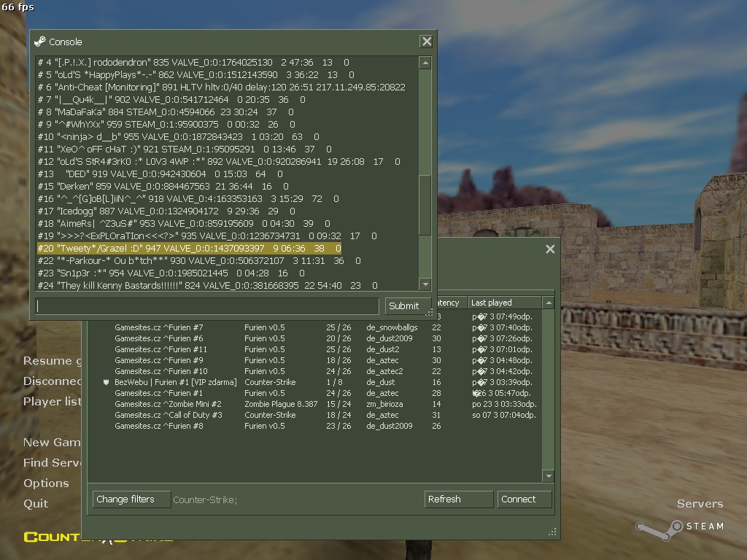Click shield icon beside BezWebu Furien server
The height and width of the screenshot is (560, 747).
pyautogui.click(x=107, y=382)
